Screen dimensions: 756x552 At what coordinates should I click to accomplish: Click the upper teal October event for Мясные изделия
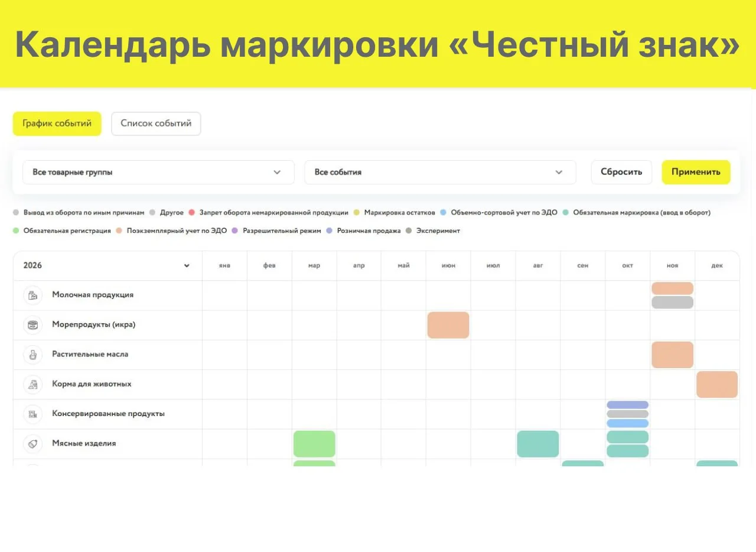point(627,437)
